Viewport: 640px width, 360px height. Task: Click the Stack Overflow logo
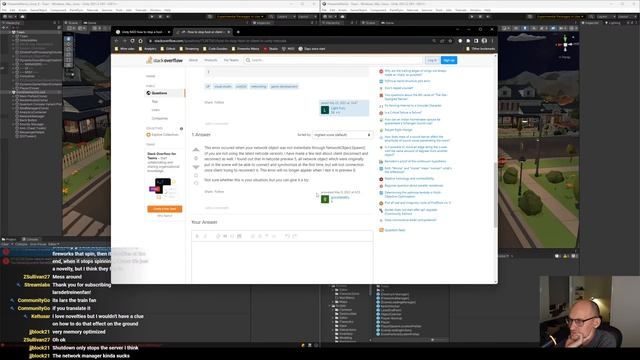tap(164, 60)
